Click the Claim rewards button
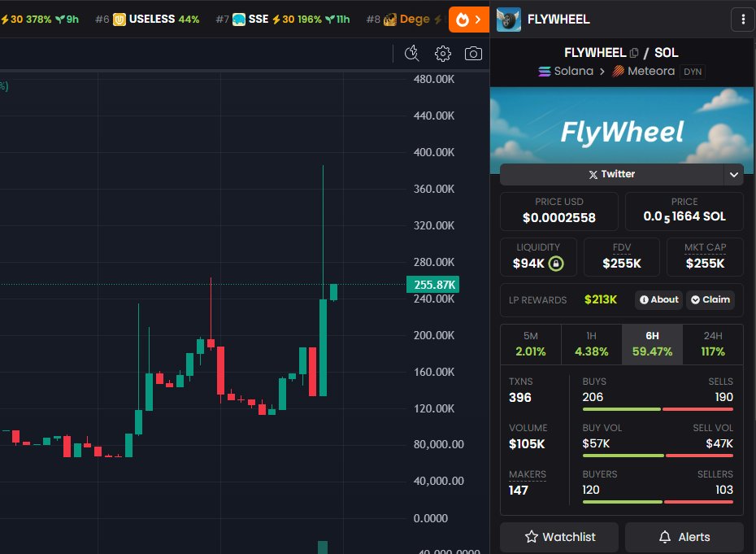This screenshot has width=756, height=554. [x=710, y=299]
